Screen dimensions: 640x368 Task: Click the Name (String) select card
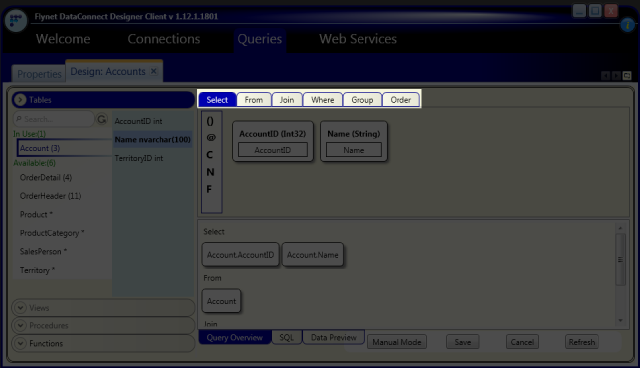353,141
